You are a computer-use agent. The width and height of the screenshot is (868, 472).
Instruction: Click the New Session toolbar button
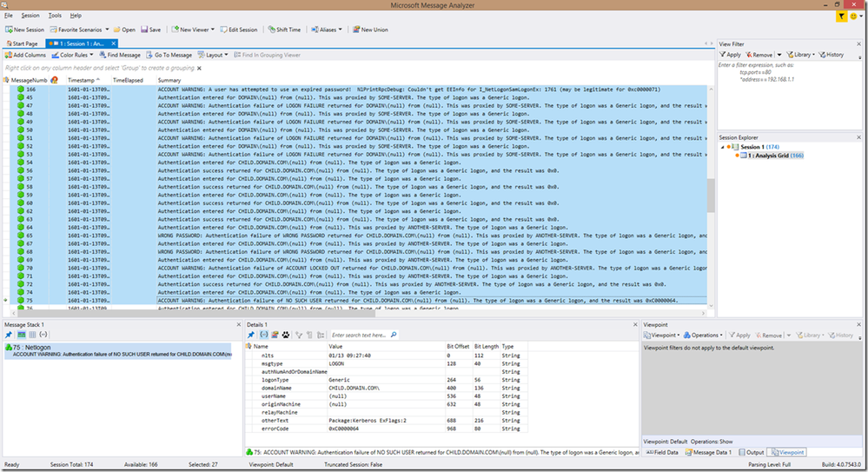(25, 30)
